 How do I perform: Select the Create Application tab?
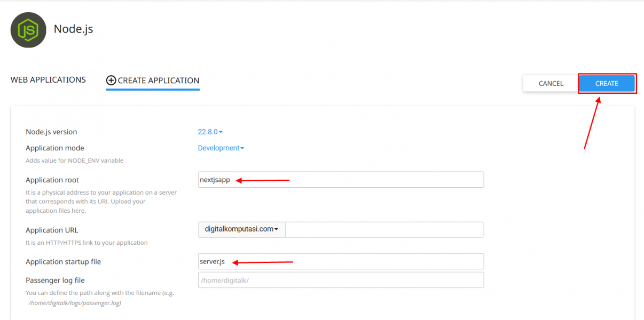[x=153, y=81]
